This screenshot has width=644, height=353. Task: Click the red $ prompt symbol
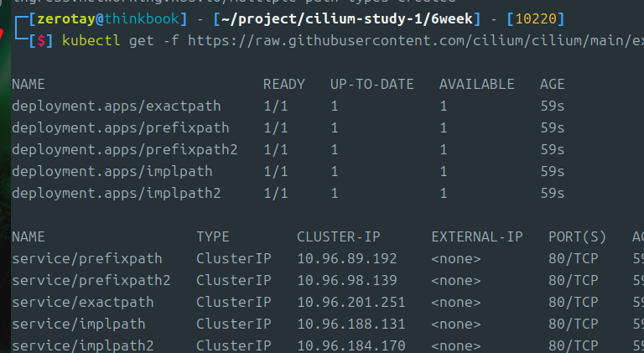(40, 40)
